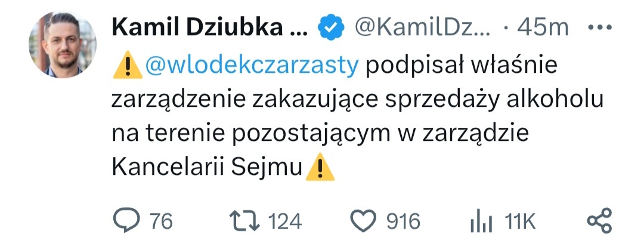Open the three-dot more options menu
The height and width of the screenshot is (249, 644).
[599, 27]
